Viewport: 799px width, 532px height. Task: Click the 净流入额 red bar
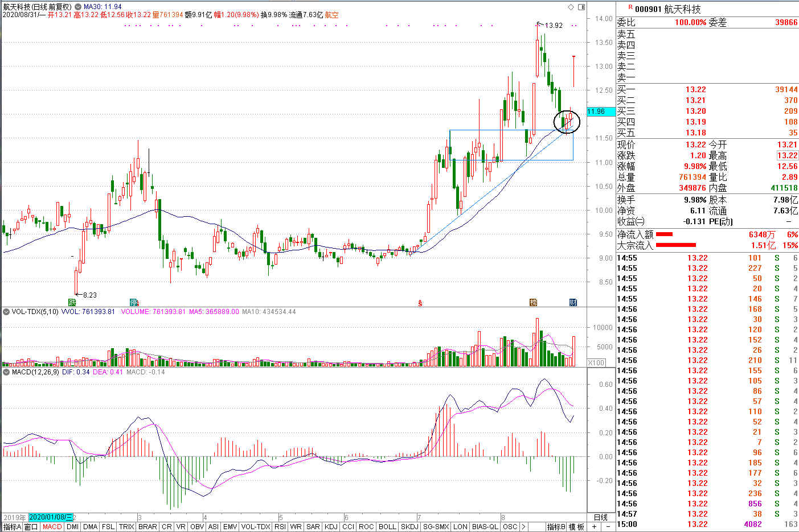click(664, 234)
